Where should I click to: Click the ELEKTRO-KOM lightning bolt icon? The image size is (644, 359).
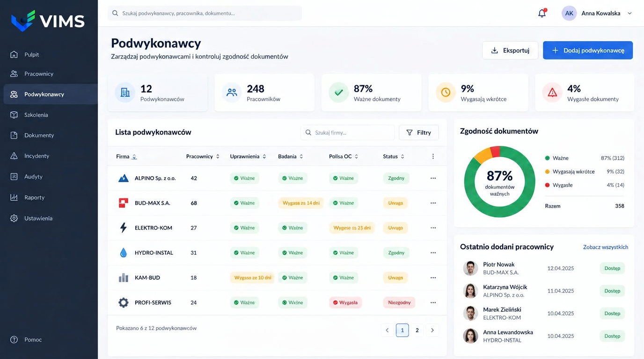tap(124, 228)
